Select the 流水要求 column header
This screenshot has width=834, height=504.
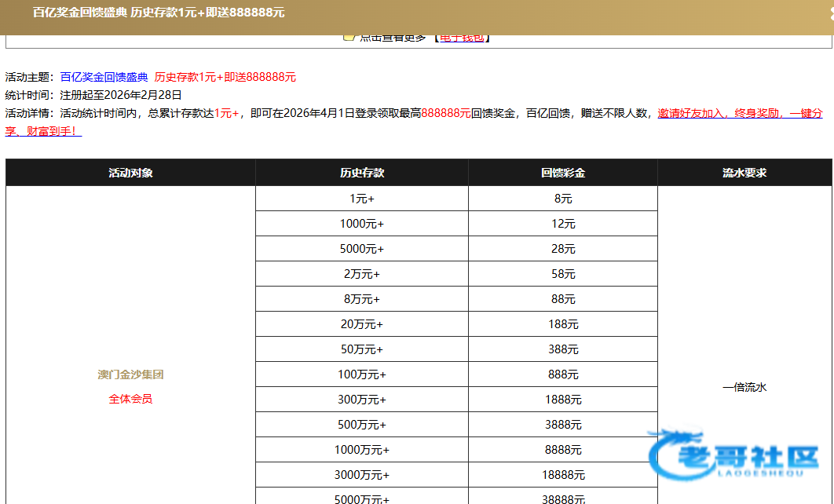pos(744,173)
